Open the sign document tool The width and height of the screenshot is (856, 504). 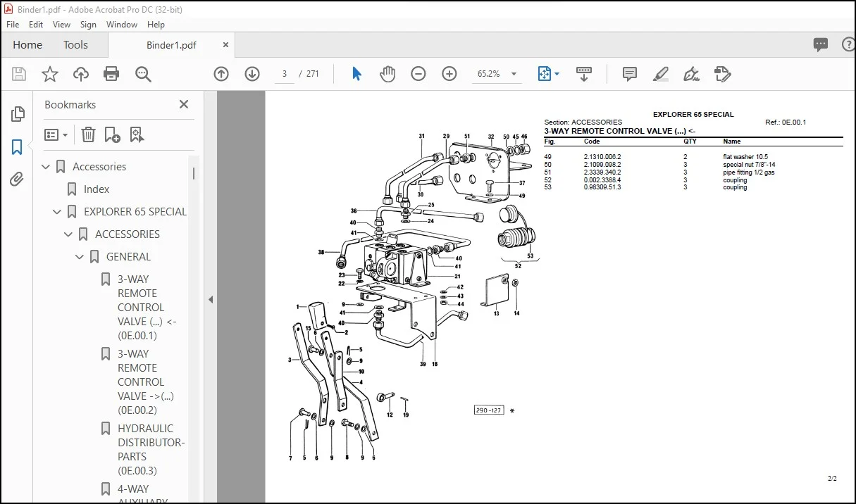pyautogui.click(x=691, y=74)
